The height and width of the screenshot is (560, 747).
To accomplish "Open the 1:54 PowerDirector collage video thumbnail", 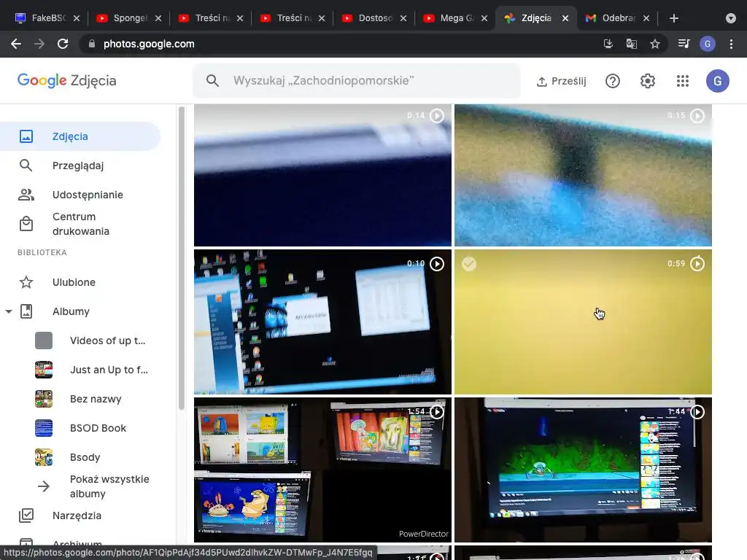I will pyautogui.click(x=322, y=470).
